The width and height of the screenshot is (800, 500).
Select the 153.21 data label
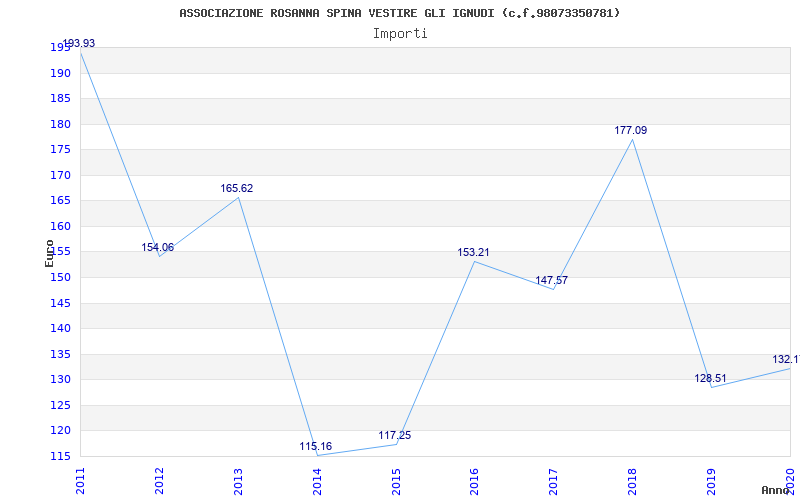click(x=473, y=252)
